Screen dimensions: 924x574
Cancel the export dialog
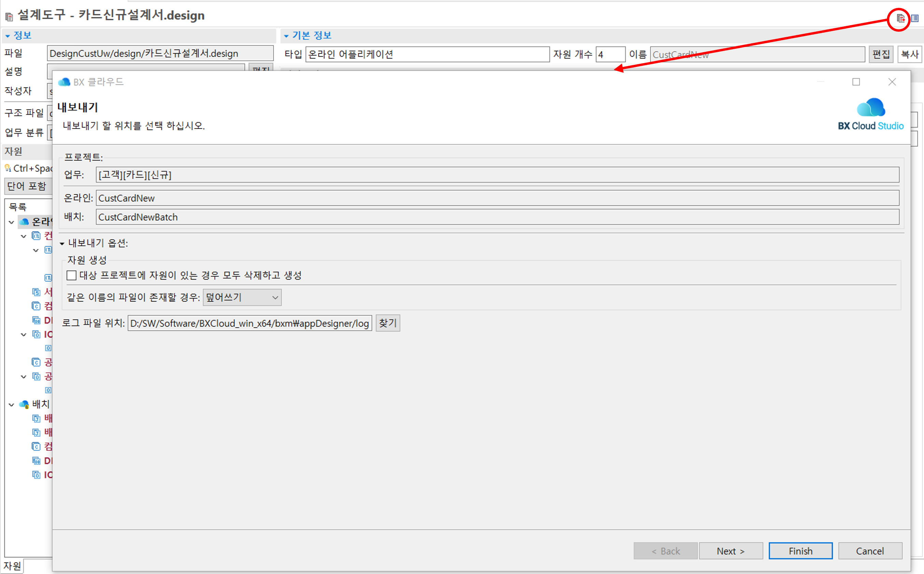tap(870, 551)
